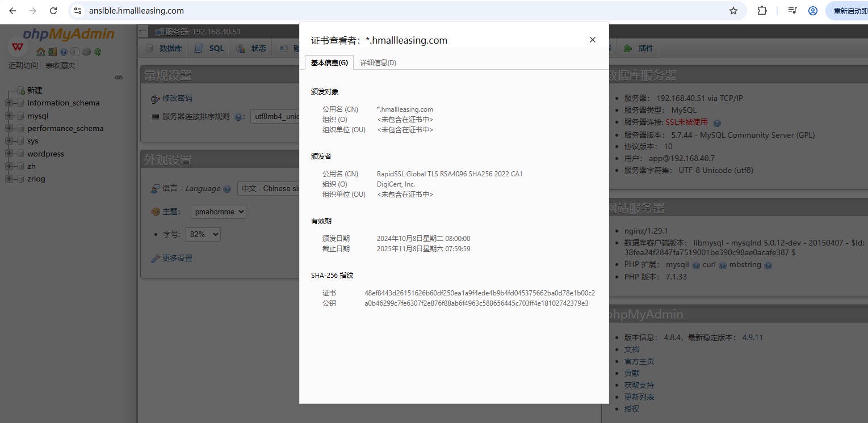
Task: Click the 修改密码 link
Action: (177, 98)
